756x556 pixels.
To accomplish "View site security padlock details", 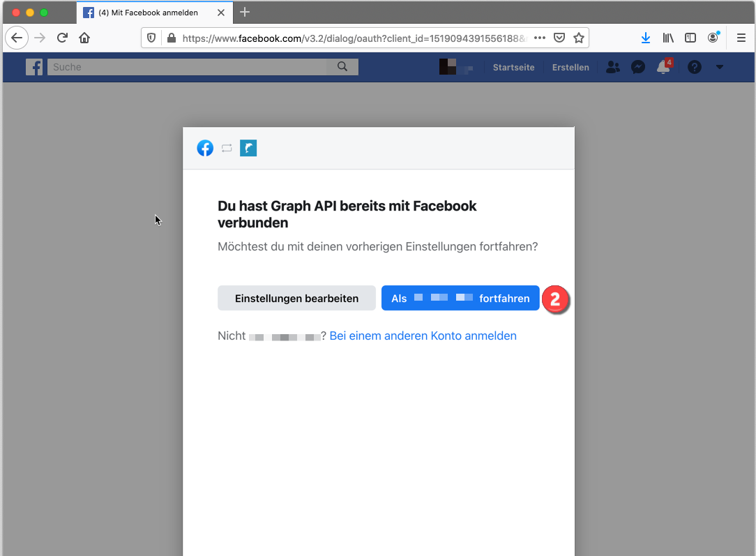I will point(171,38).
